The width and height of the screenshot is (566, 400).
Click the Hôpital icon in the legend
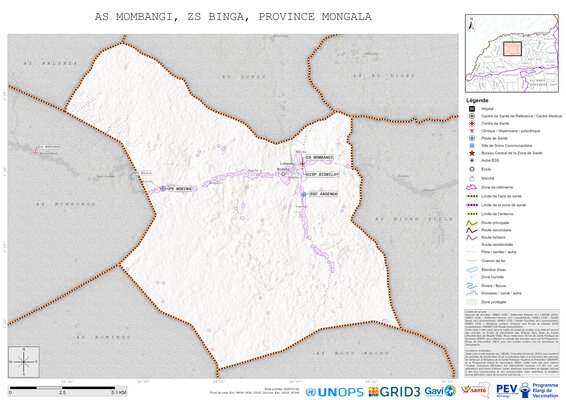coord(471,109)
